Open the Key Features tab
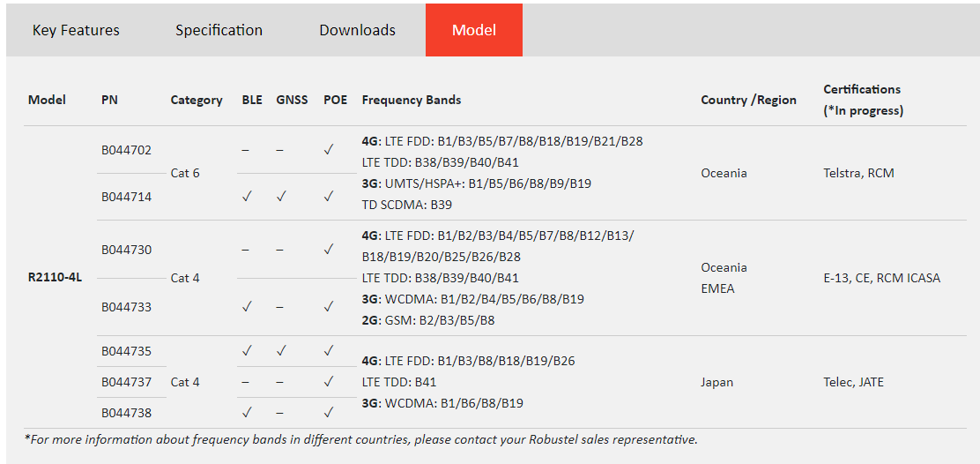 point(76,30)
